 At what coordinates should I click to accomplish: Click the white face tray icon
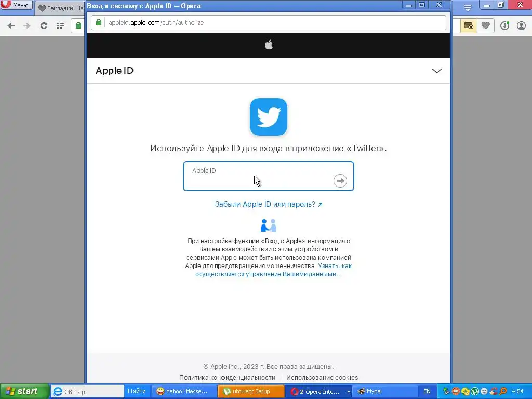coord(484,392)
